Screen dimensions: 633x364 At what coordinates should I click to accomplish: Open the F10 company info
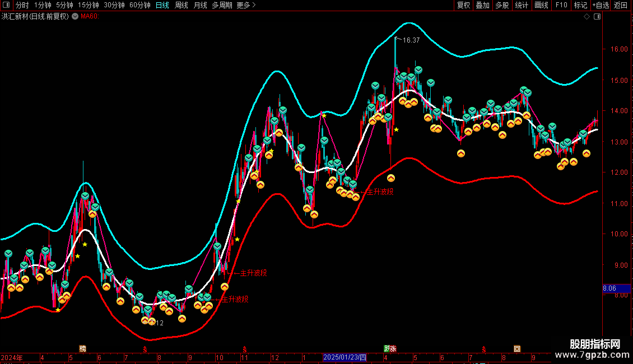561,5
